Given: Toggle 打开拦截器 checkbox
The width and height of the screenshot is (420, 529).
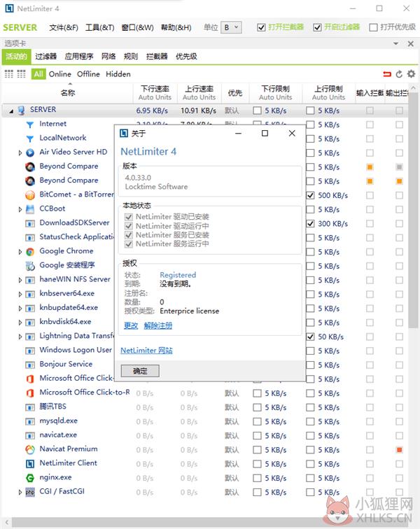Looking at the screenshot, I should (x=261, y=27).
